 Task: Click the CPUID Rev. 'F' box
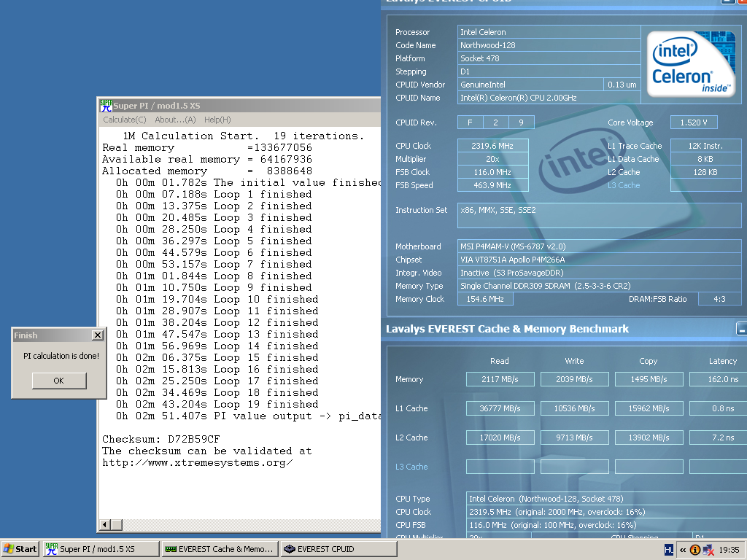[471, 122]
